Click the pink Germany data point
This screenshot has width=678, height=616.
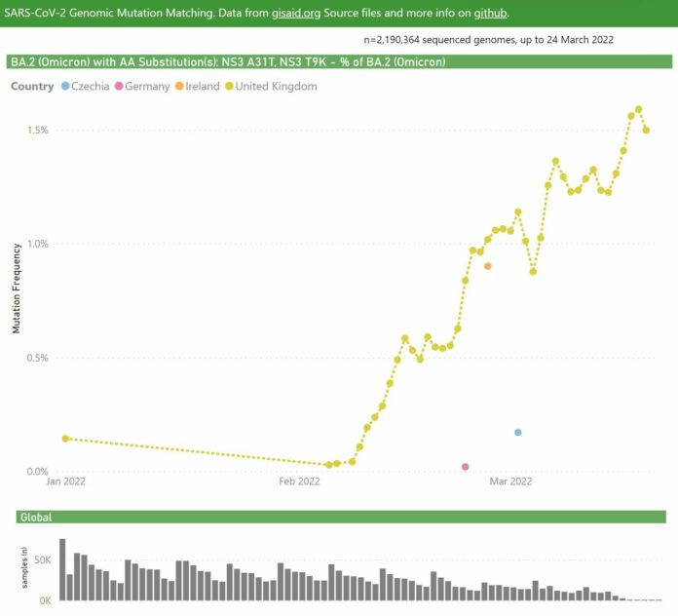(466, 467)
